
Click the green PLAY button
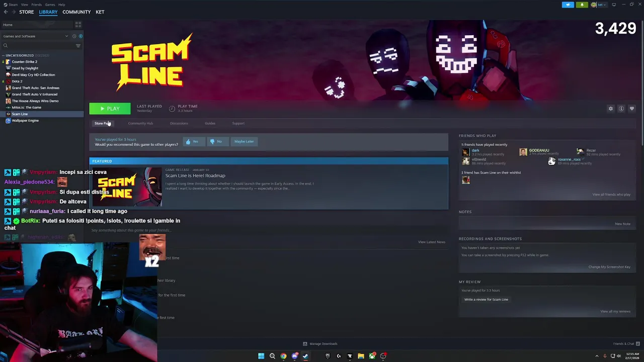110,109
